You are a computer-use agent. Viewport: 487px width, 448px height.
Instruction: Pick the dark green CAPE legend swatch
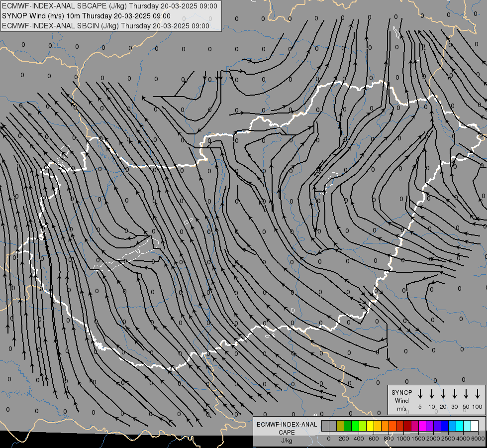[348, 426]
